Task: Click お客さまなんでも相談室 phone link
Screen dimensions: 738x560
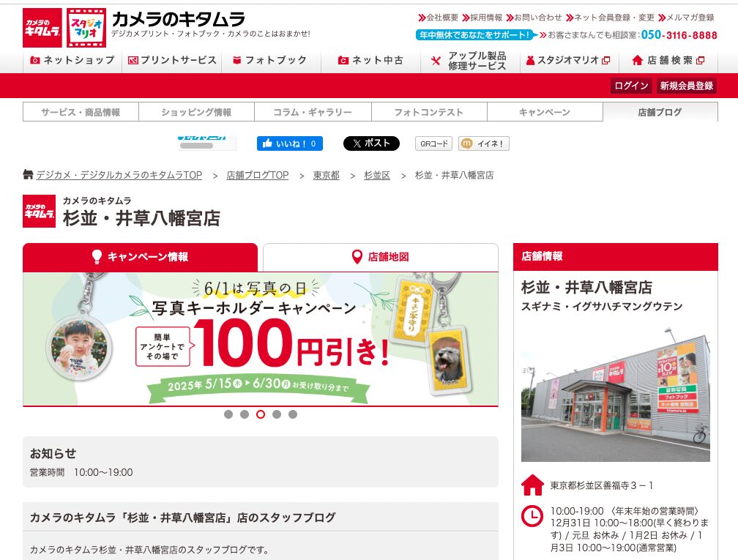Action: pyautogui.click(x=628, y=35)
